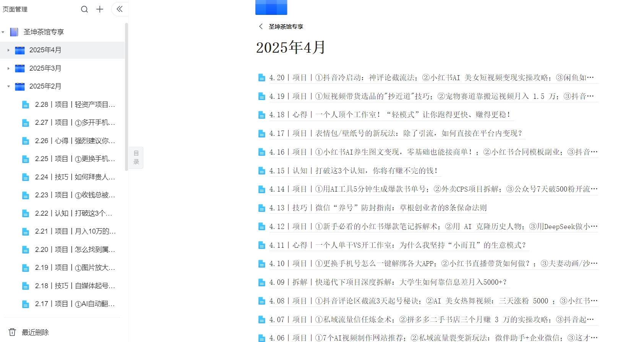Click the 2025年3月 calendar folder icon
This screenshot has height=342, width=644.
click(x=19, y=68)
